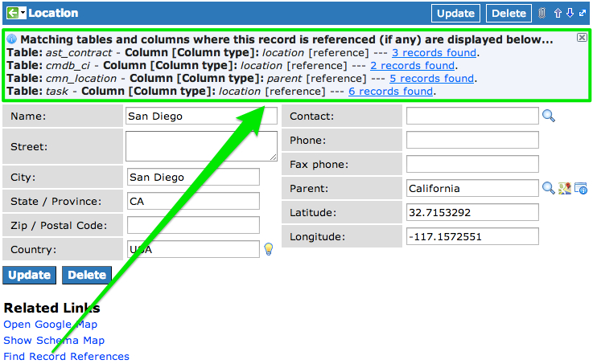Open the dropdown arrow beside the back button
The height and width of the screenshot is (364, 593).
click(x=23, y=13)
